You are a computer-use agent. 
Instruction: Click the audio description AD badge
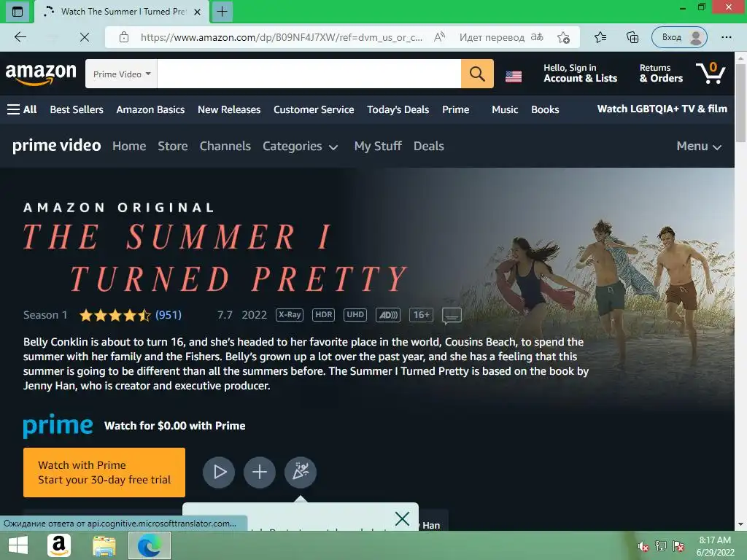(x=388, y=315)
